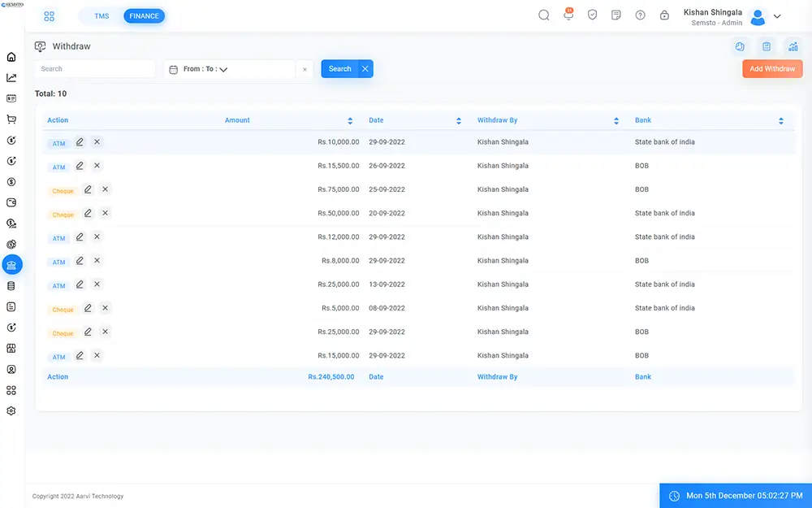Sort by the Withdraw By column arrows
The height and width of the screenshot is (508, 812).
(616, 121)
